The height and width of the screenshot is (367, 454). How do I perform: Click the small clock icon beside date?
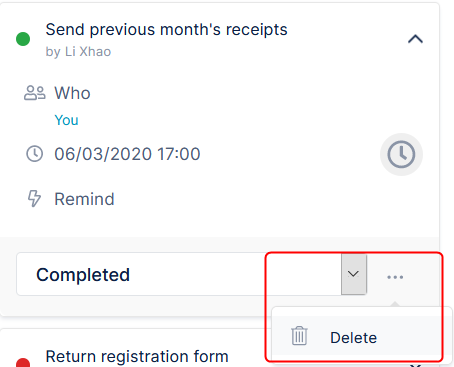[x=35, y=154]
